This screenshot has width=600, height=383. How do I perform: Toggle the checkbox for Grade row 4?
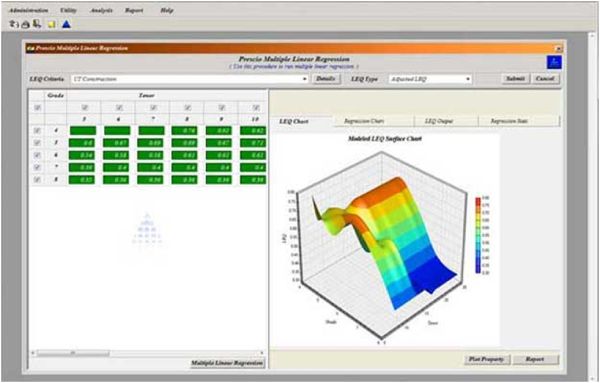click(37, 130)
